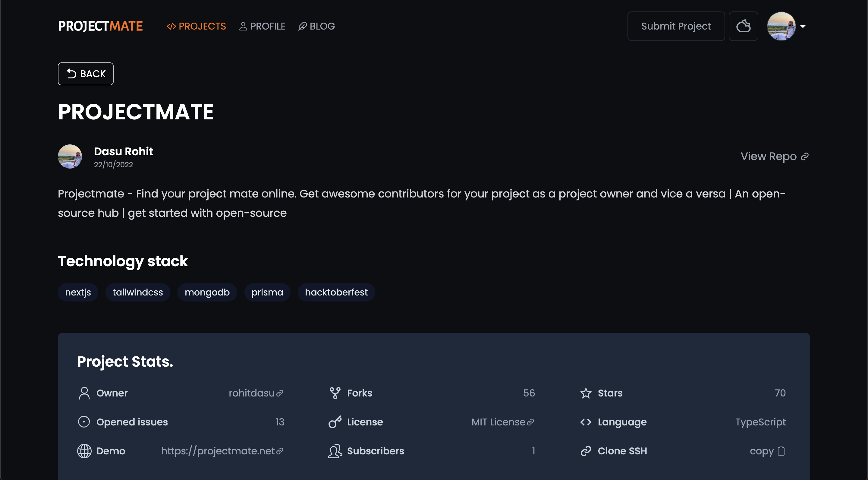Click the Stars count 70
The image size is (868, 480).
[x=780, y=393]
